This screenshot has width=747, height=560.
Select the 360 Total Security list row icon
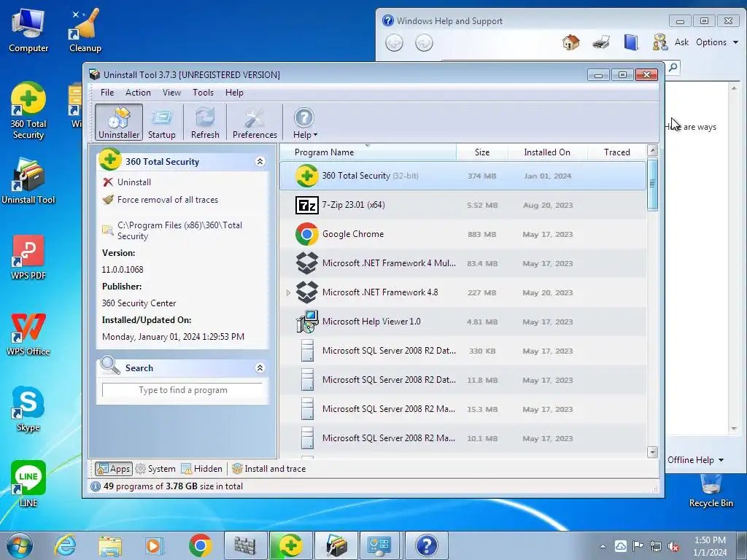(x=307, y=176)
